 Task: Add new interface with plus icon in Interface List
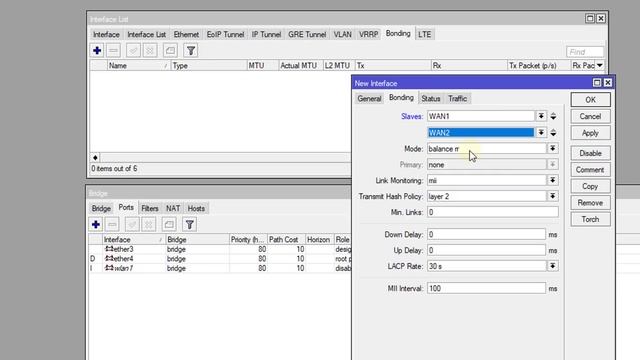pyautogui.click(x=97, y=51)
